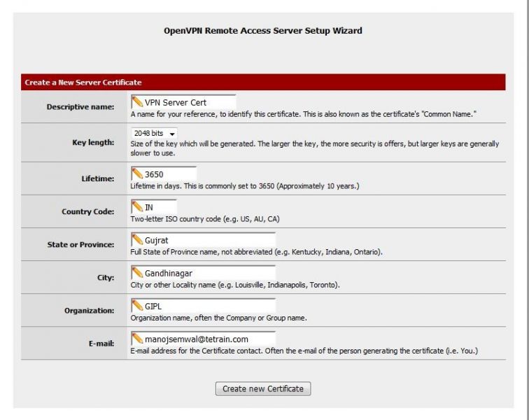Click pencil icon in Lifetime field
The image size is (529, 420).
point(137,174)
